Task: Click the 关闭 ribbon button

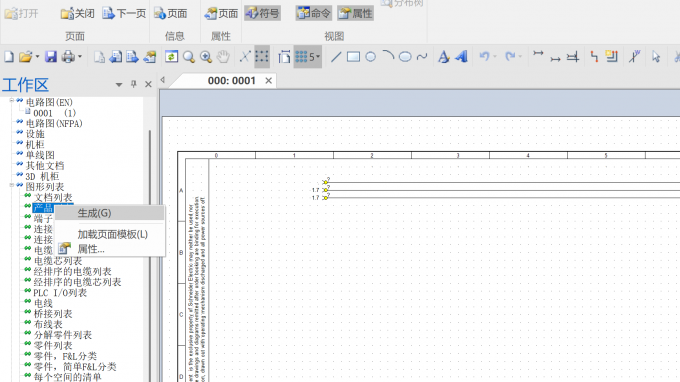Action: 78,13
